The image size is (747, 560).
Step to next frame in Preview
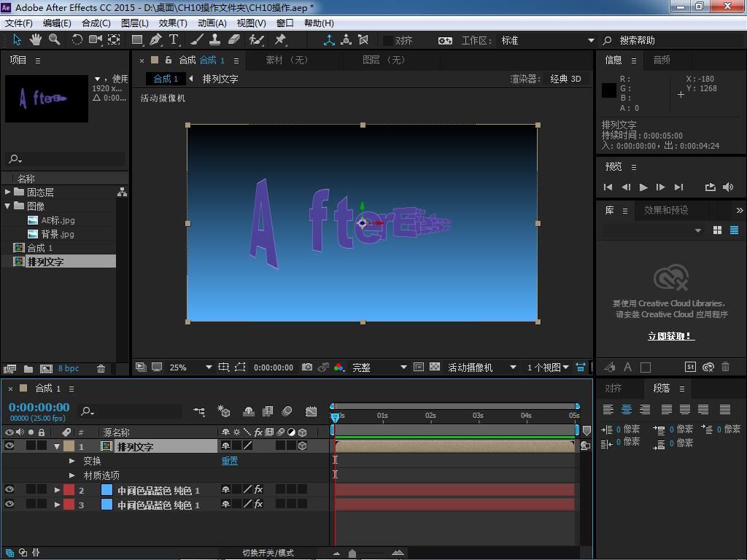[x=661, y=187]
